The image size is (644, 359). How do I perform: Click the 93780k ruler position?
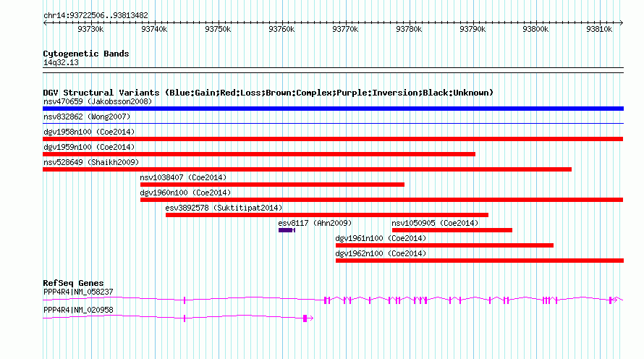(409, 29)
